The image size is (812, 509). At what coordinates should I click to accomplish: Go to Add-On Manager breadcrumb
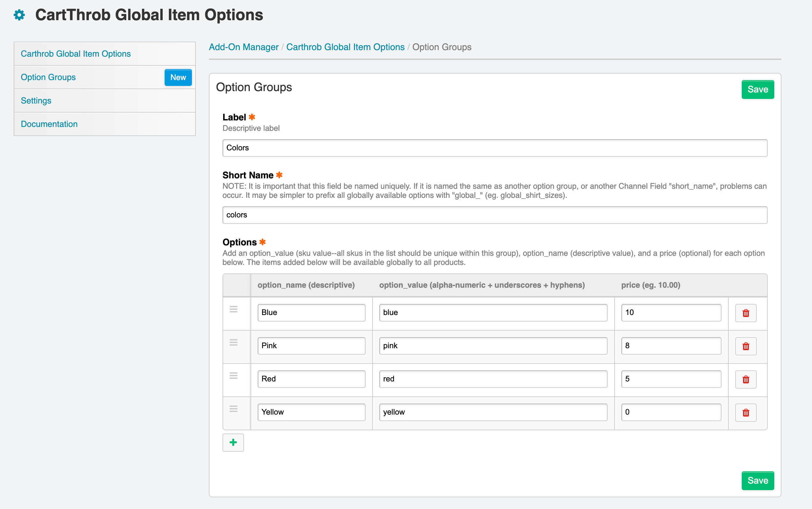click(x=244, y=47)
